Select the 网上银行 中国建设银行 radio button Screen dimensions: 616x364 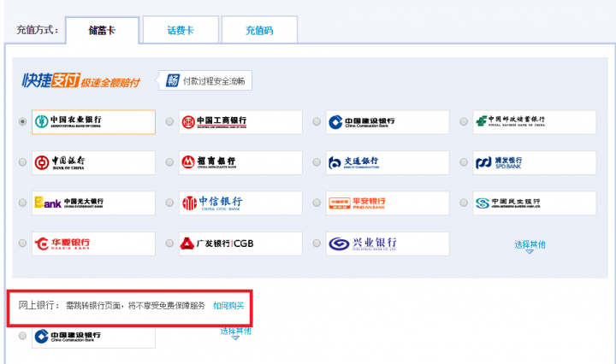(x=22, y=336)
